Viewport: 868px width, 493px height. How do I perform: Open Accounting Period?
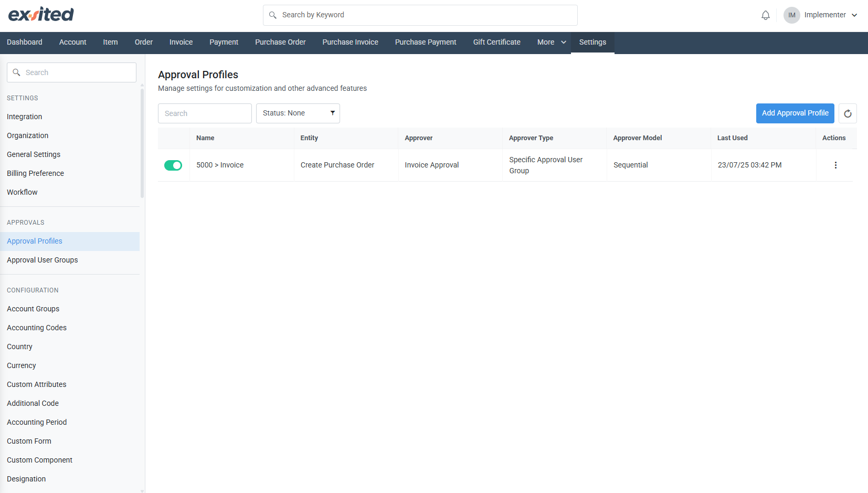pos(70,422)
